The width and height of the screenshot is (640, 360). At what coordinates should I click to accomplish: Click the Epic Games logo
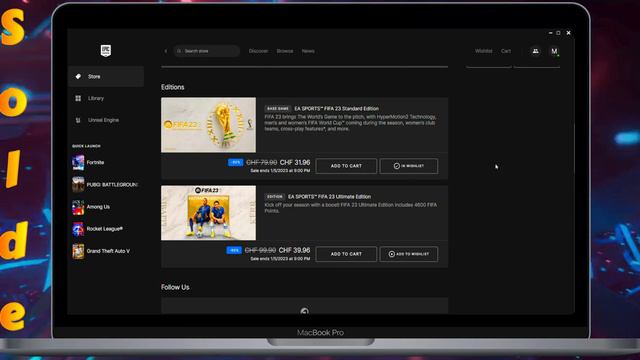106,51
